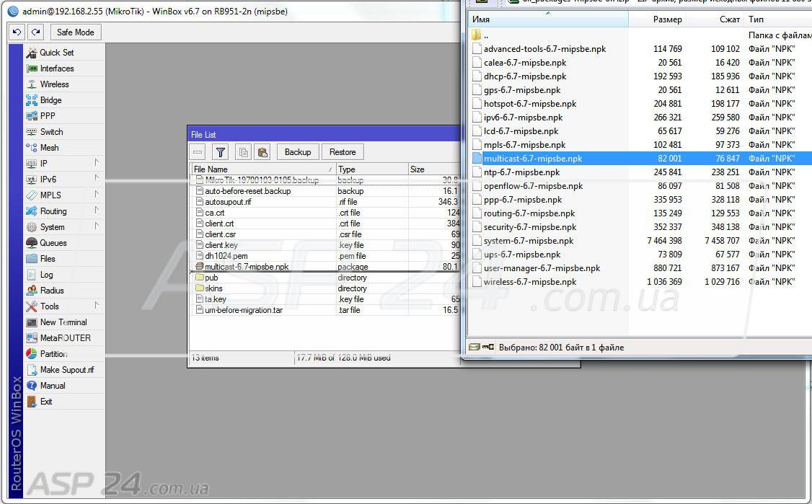The image size is (812, 504).
Task: Open the Wireless sidebar item
Action: click(x=54, y=84)
